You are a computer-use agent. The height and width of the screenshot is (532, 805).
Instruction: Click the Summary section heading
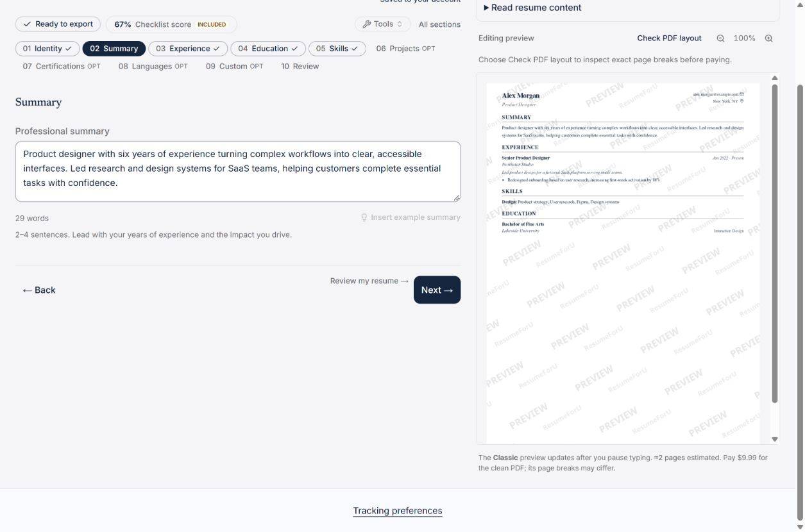click(x=38, y=102)
